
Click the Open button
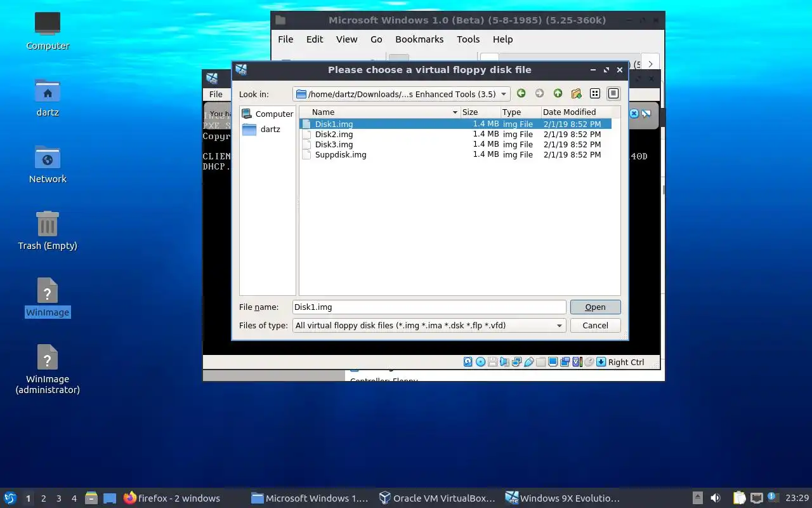(595, 307)
